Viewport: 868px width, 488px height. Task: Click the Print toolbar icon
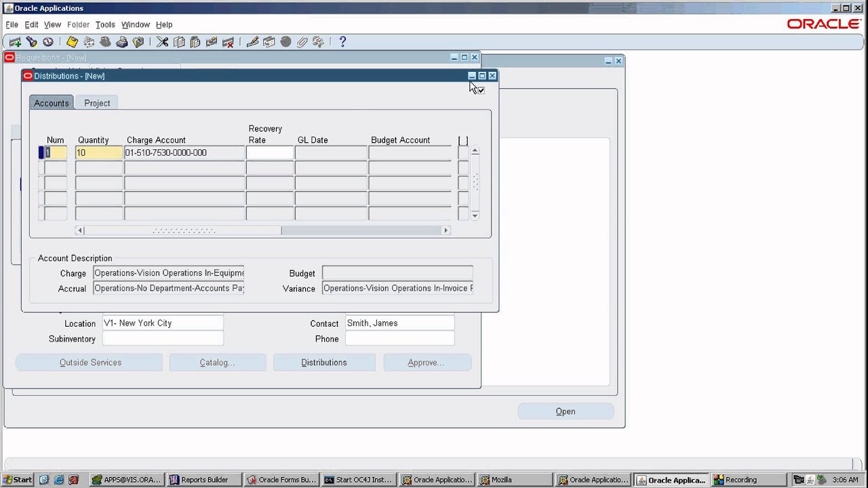122,41
